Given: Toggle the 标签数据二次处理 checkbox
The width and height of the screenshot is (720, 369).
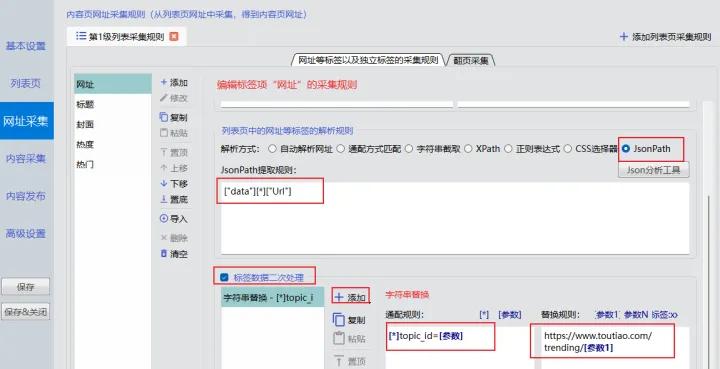Looking at the screenshot, I should [x=224, y=277].
